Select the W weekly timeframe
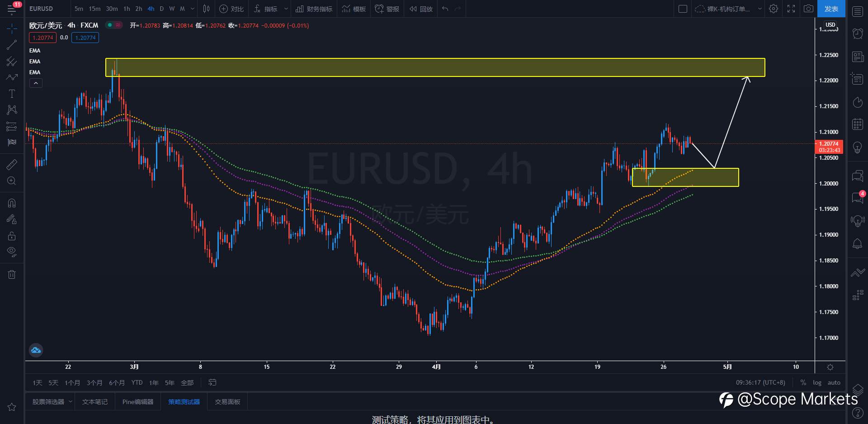The image size is (868, 424). 172,9
